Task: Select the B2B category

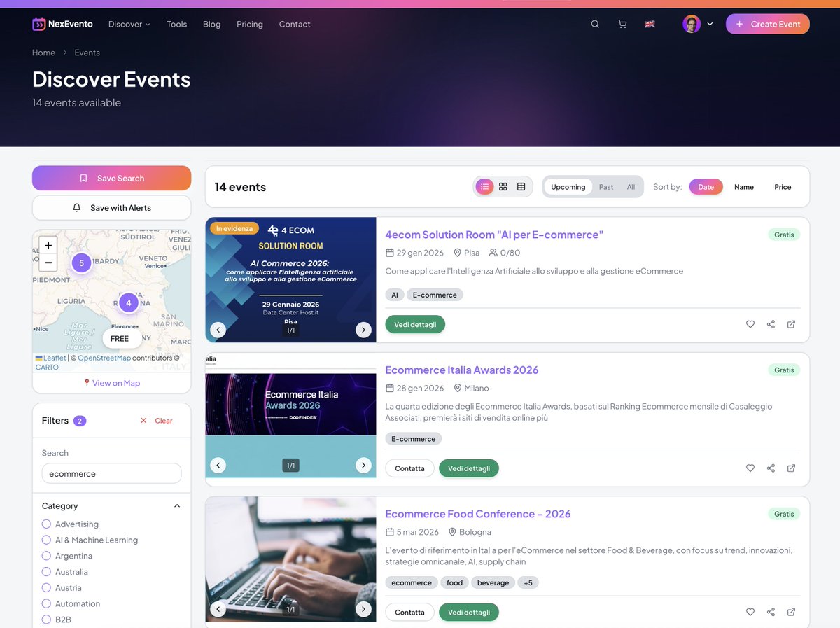Action: tap(56, 620)
